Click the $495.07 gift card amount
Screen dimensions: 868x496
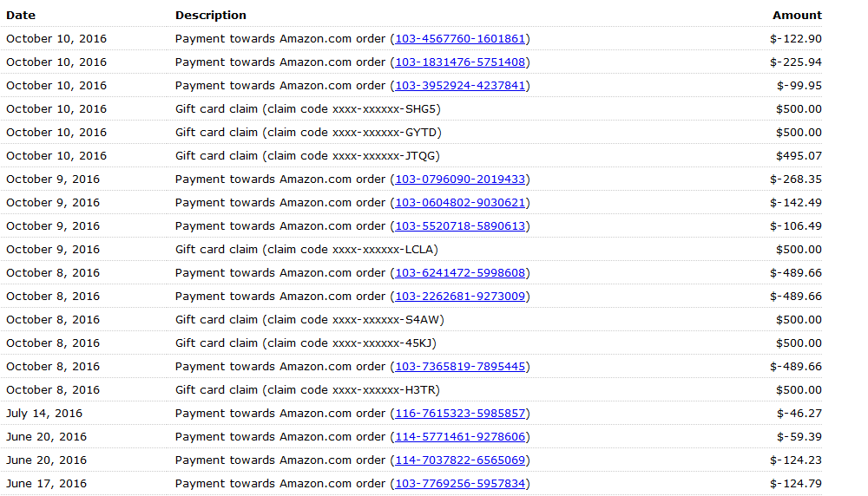[799, 156]
